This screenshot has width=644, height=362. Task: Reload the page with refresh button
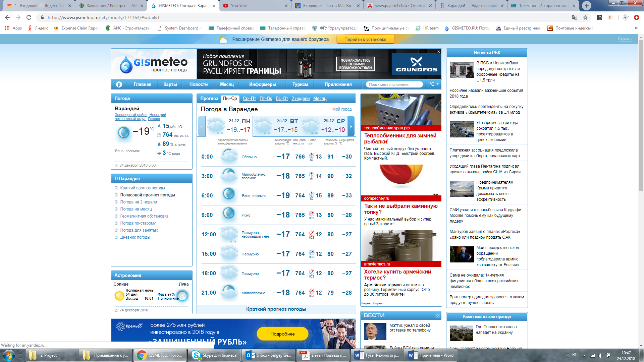point(29,17)
